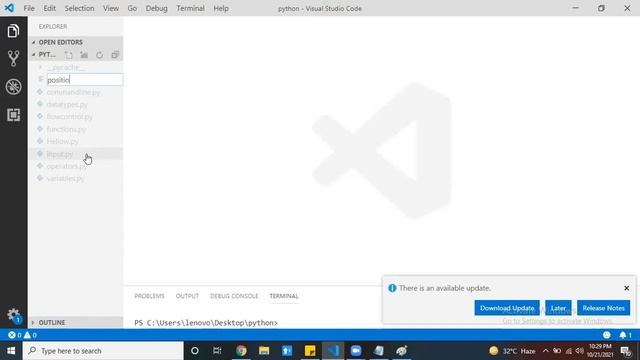Switch to the Problems panel tab
This screenshot has width=640, height=360.
[x=149, y=296]
